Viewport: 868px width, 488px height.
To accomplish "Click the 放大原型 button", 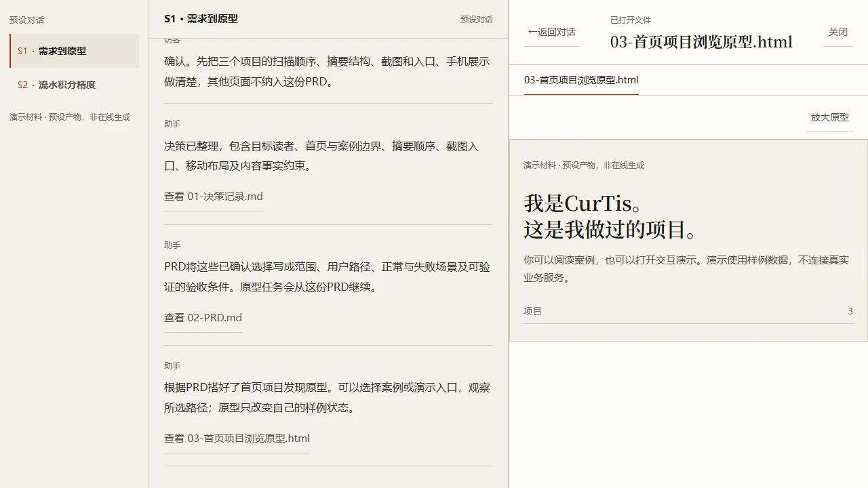I will (x=829, y=117).
